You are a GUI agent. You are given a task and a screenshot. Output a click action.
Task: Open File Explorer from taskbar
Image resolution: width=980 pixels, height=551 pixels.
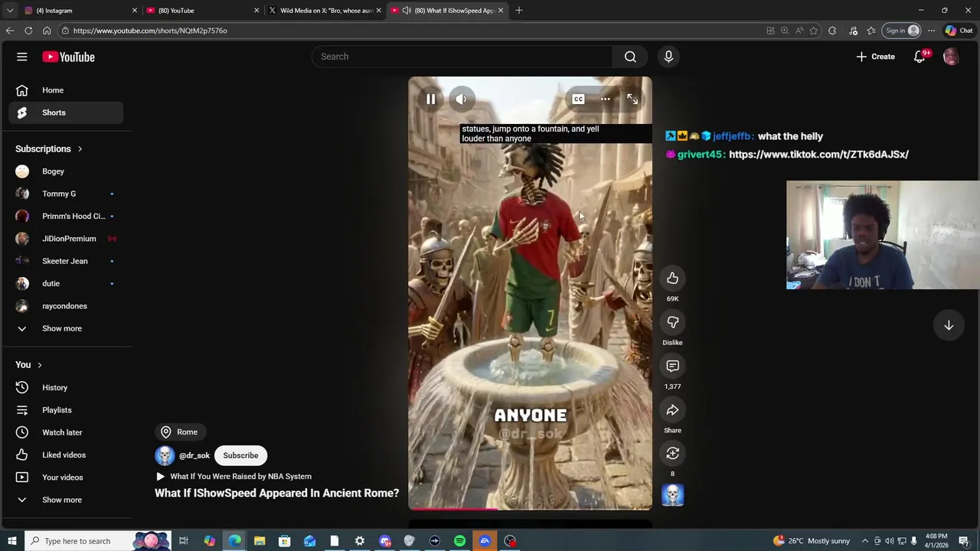260,541
